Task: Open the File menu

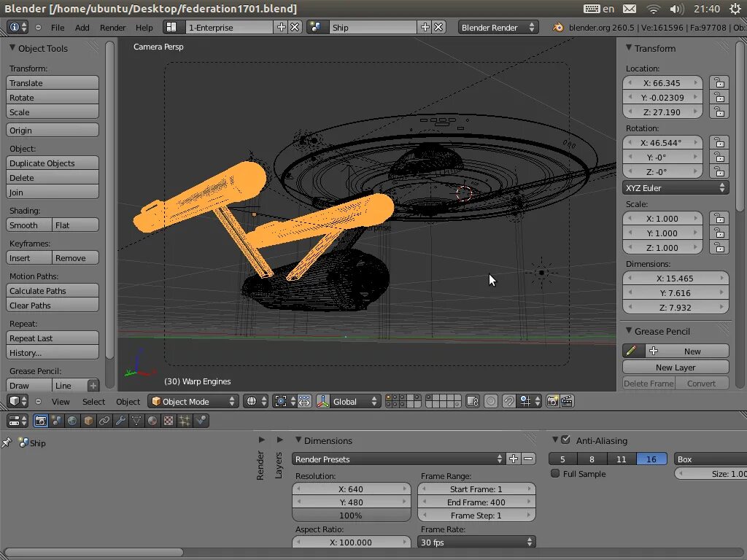Action: tap(58, 28)
